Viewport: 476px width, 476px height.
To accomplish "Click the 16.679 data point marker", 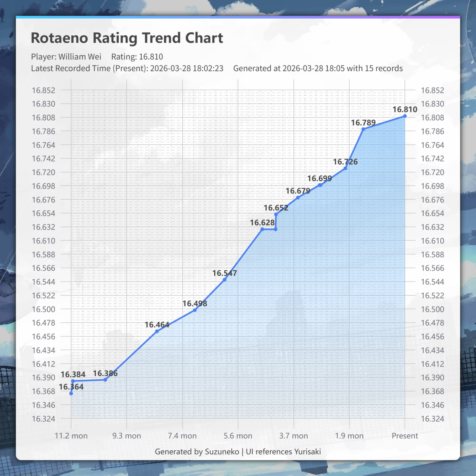I will [298, 197].
